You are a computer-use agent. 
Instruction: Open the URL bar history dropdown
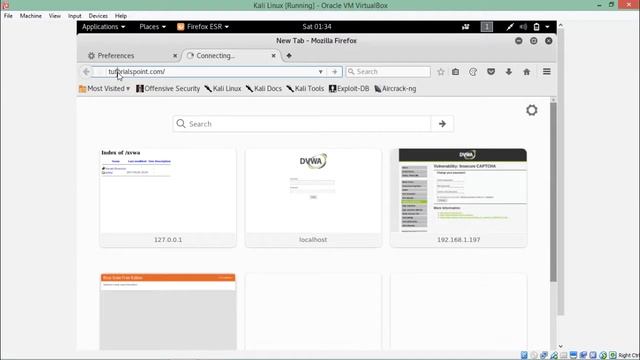320,72
